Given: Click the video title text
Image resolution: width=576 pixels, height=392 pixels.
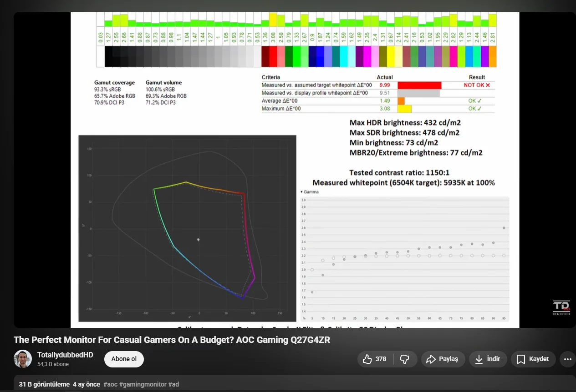Looking at the screenshot, I should click(172, 340).
